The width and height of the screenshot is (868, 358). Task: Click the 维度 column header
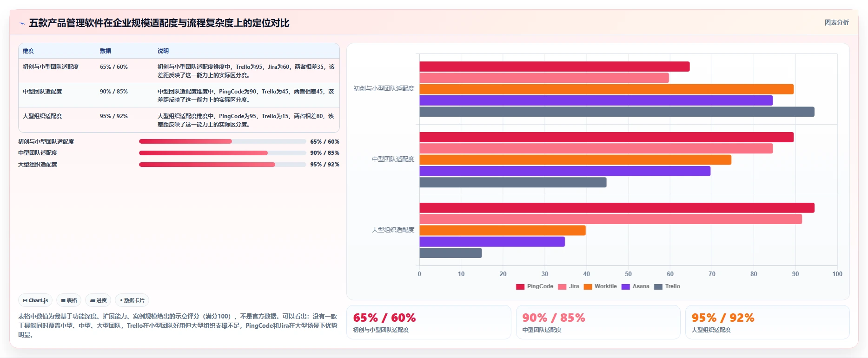point(28,51)
